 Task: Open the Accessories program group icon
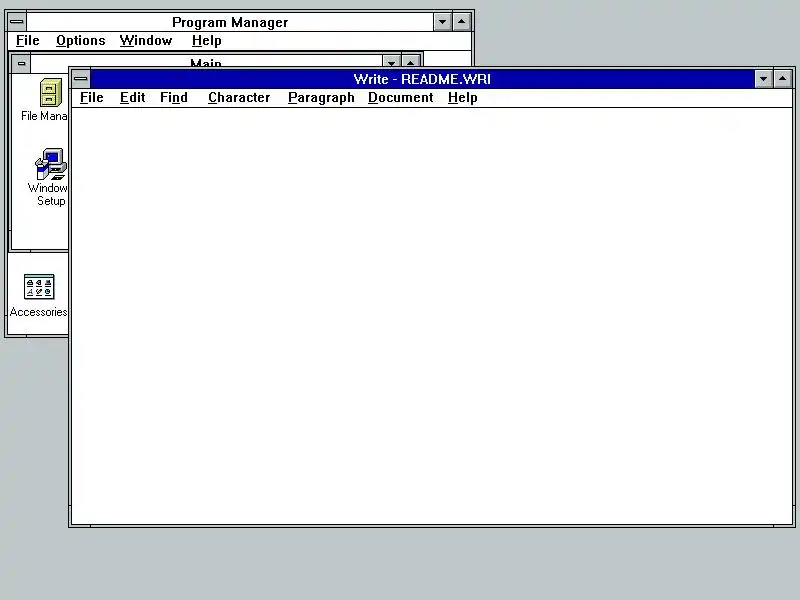[39, 287]
